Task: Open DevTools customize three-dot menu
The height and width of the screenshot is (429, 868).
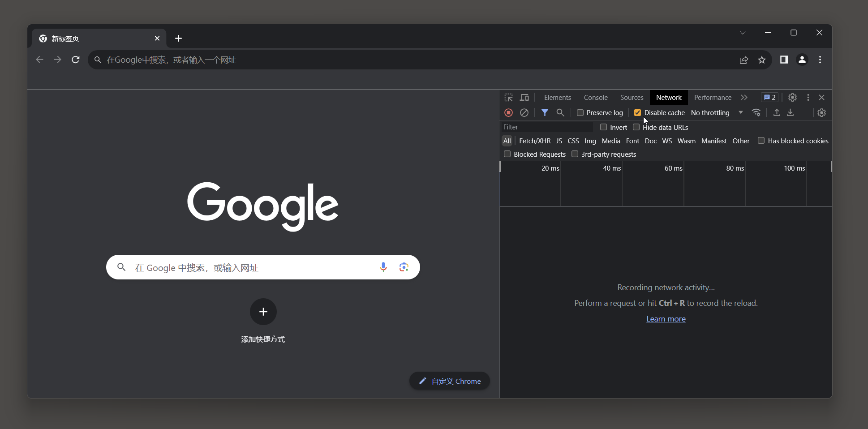Action: point(808,97)
